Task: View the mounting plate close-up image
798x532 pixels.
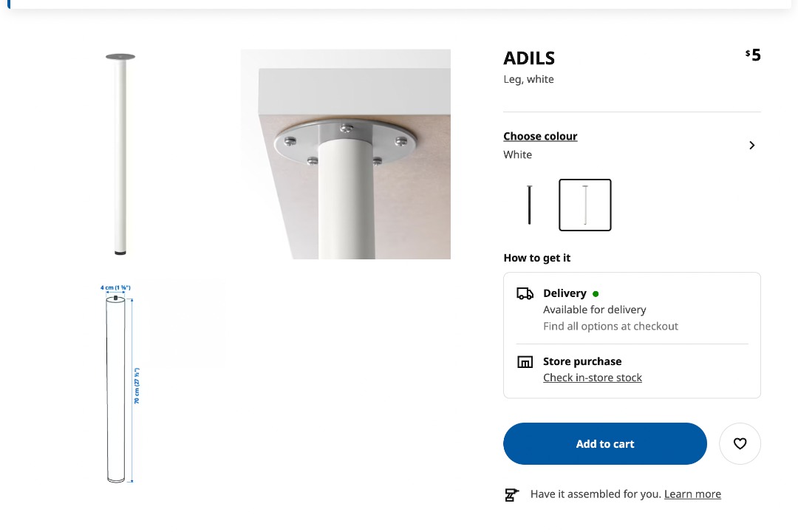Action: 346,154
